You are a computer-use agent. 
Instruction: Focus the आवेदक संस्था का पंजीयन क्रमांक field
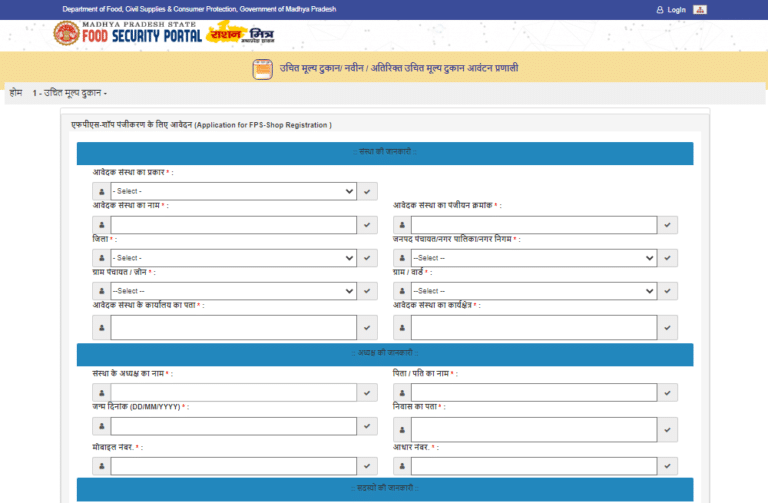tap(534, 225)
